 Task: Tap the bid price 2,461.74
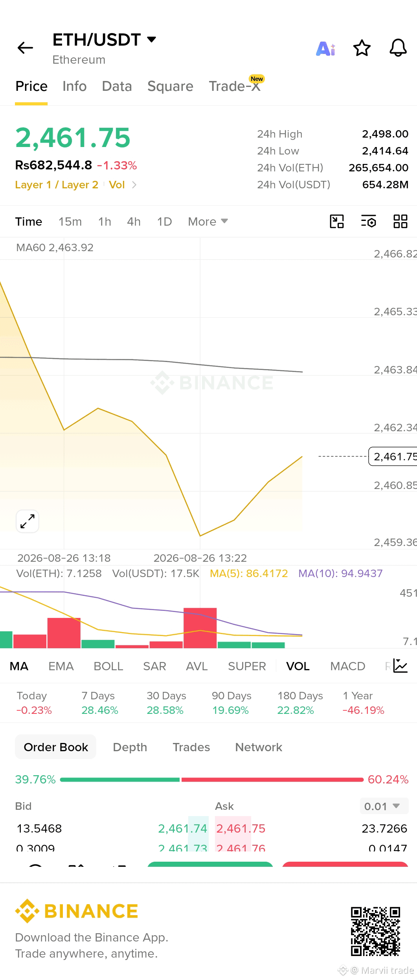point(182,828)
